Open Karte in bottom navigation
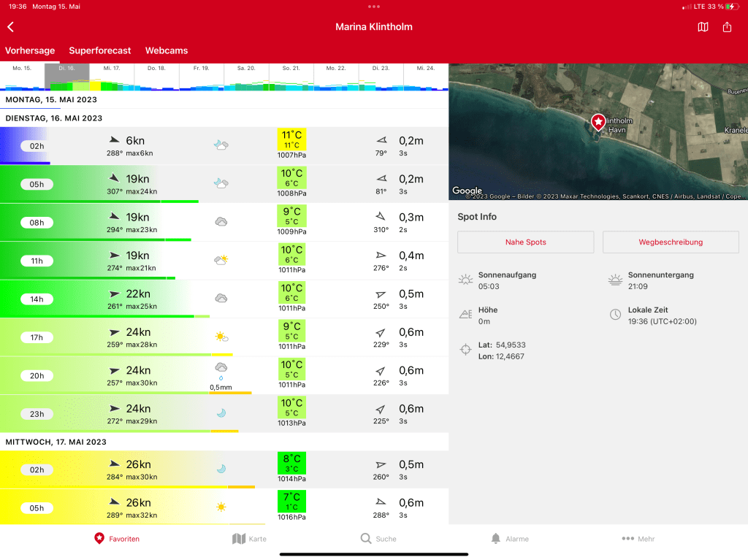Image resolution: width=748 pixels, height=560 pixels. click(x=249, y=539)
